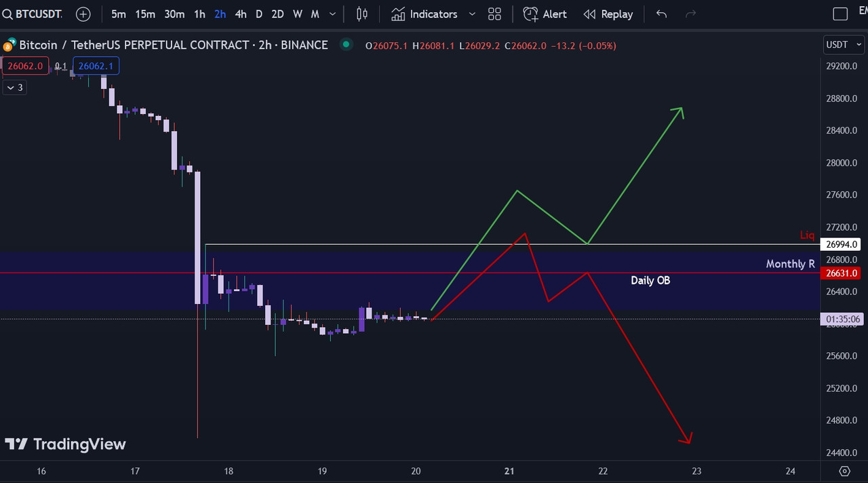Click the open price value O26075.1
This screenshot has height=483, width=868.
(x=387, y=46)
